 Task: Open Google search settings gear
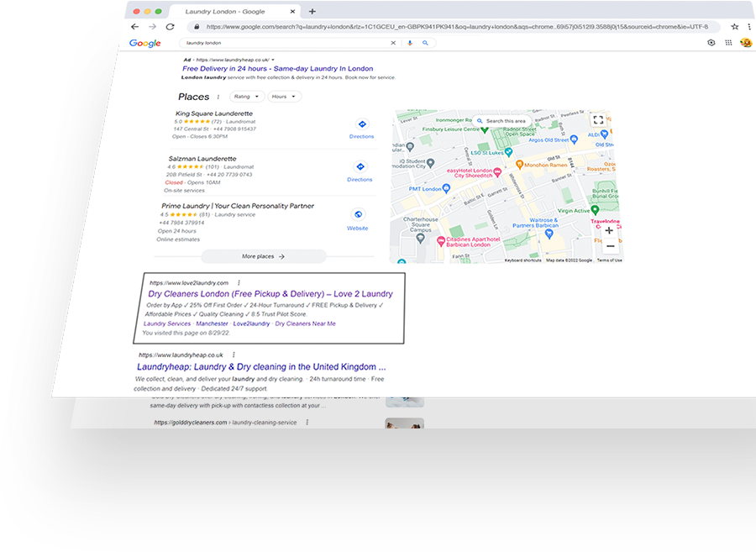coord(711,43)
